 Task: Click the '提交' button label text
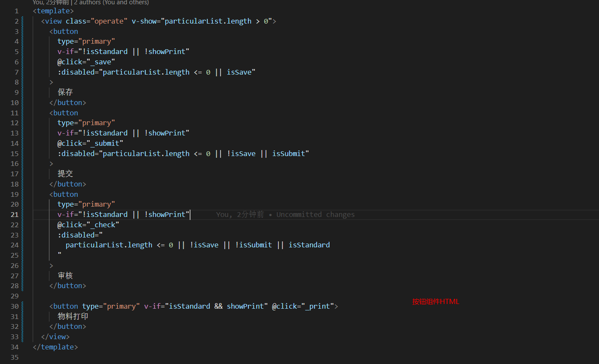65,174
